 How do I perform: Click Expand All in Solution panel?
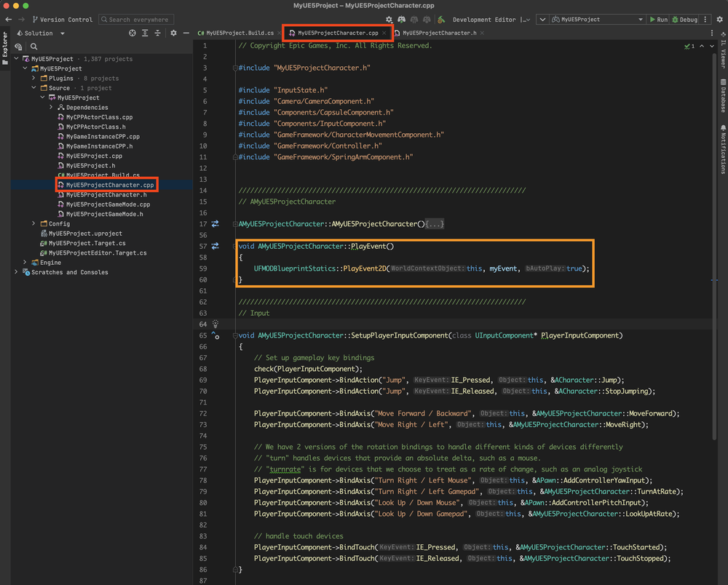pos(145,33)
